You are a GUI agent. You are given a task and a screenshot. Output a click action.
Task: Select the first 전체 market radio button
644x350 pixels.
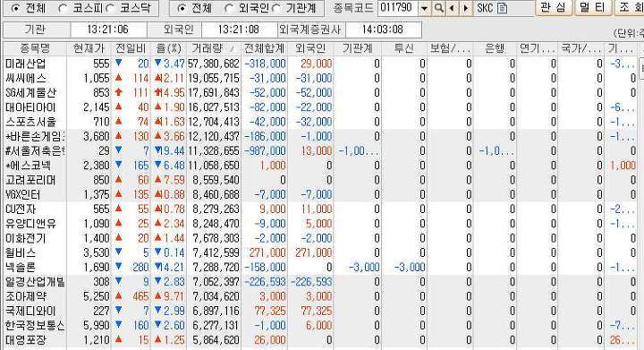(x=15, y=8)
